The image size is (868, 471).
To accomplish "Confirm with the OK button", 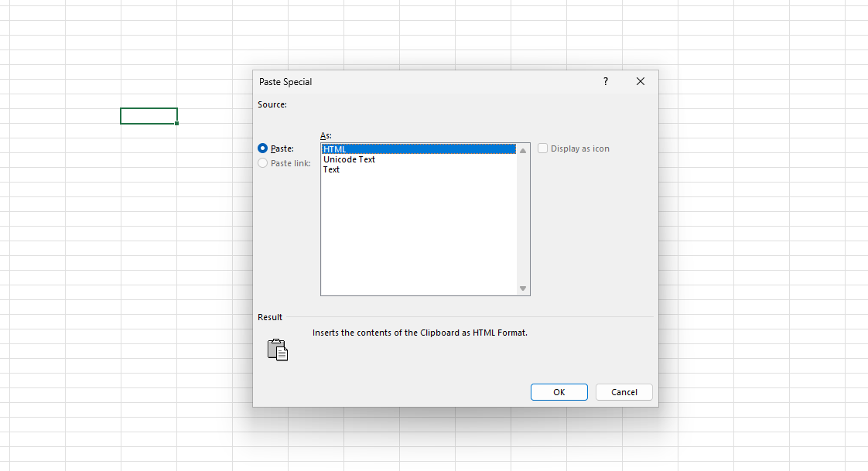I will click(x=559, y=392).
